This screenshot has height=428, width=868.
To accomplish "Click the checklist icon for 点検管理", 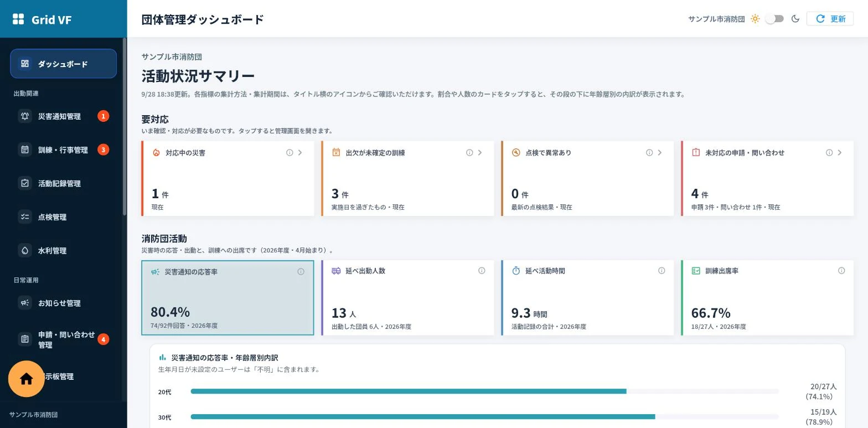I will (x=25, y=217).
